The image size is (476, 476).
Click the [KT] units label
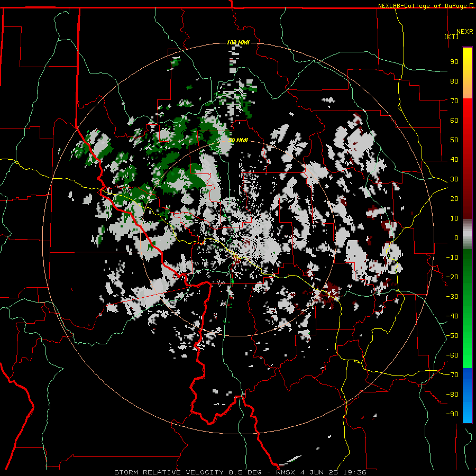pyautogui.click(x=451, y=36)
